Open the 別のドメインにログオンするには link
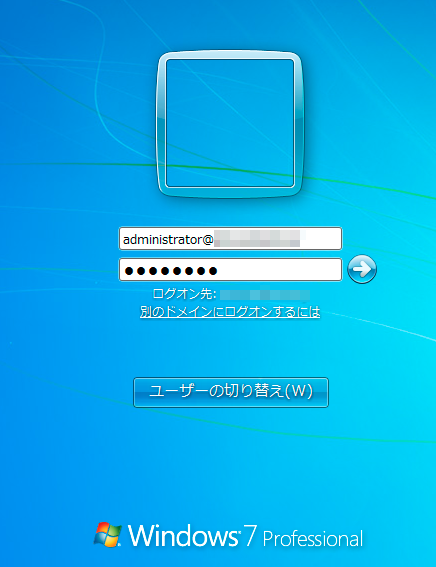 pos(230,312)
